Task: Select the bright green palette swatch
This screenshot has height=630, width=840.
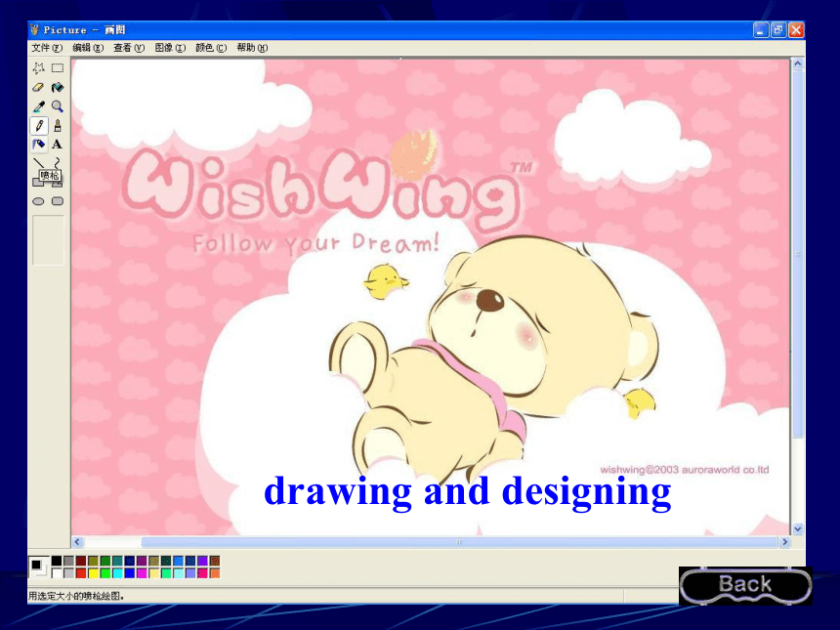Action: pyautogui.click(x=105, y=573)
